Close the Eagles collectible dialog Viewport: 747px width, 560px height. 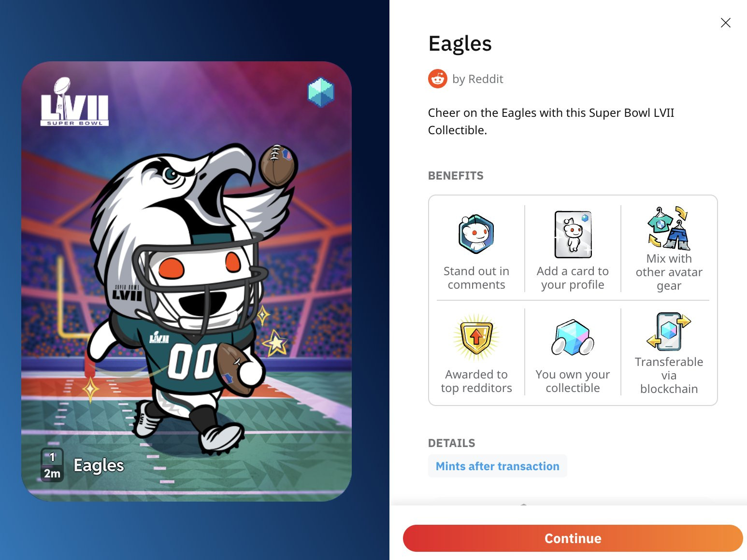pyautogui.click(x=725, y=23)
